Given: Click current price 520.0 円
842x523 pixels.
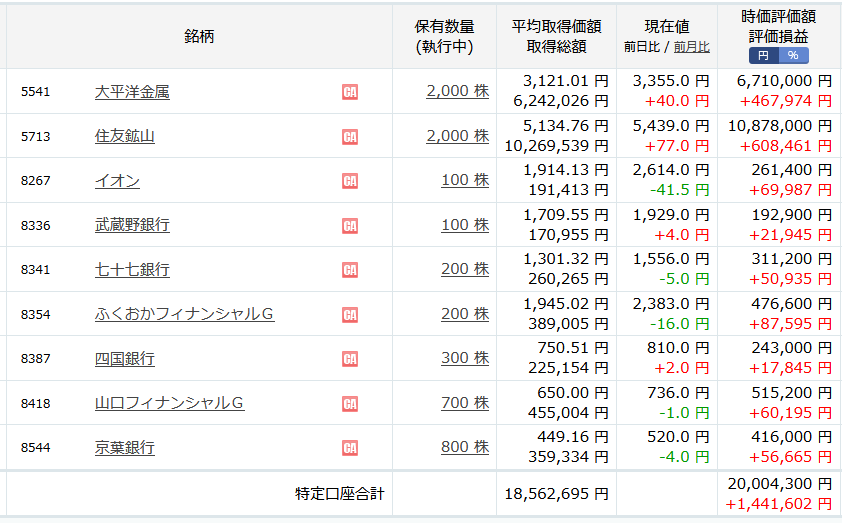Looking at the screenshot, I should 679,437.
